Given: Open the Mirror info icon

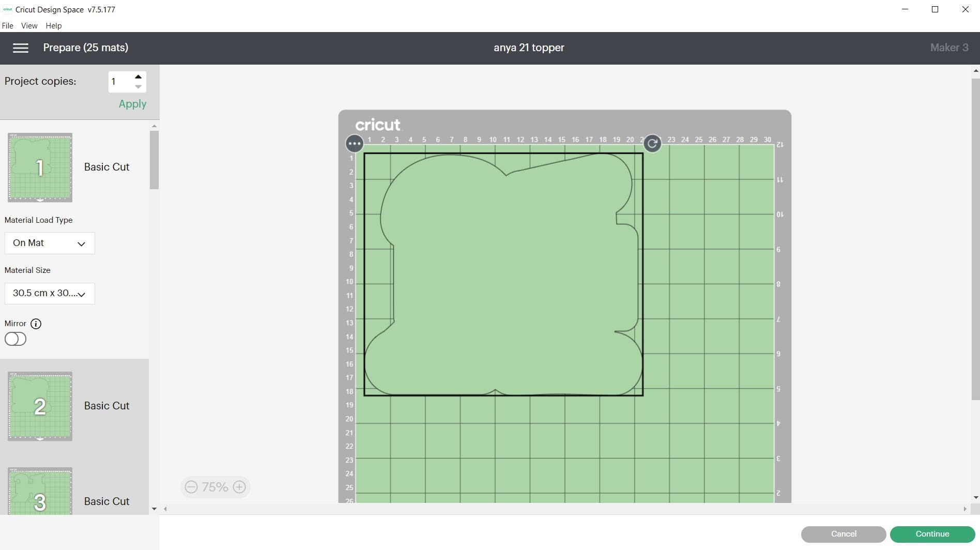Looking at the screenshot, I should click(x=36, y=324).
